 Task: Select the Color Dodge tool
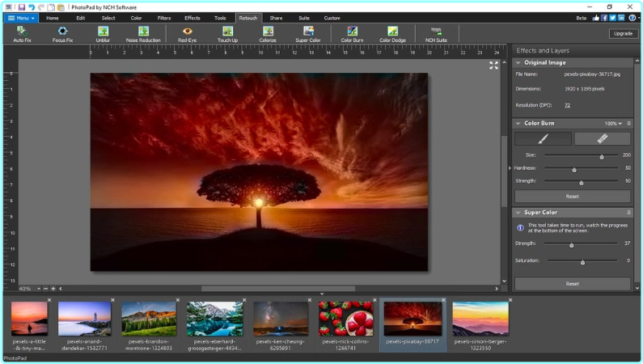point(392,34)
